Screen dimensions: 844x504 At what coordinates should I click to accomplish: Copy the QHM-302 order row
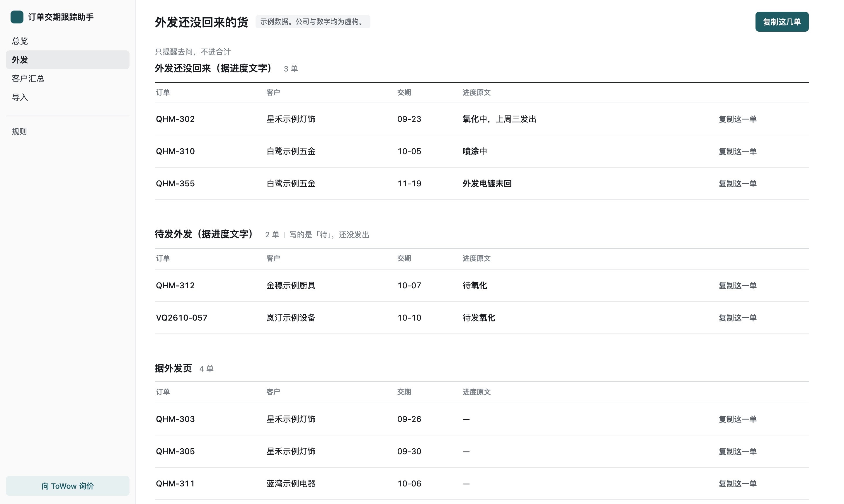click(737, 119)
